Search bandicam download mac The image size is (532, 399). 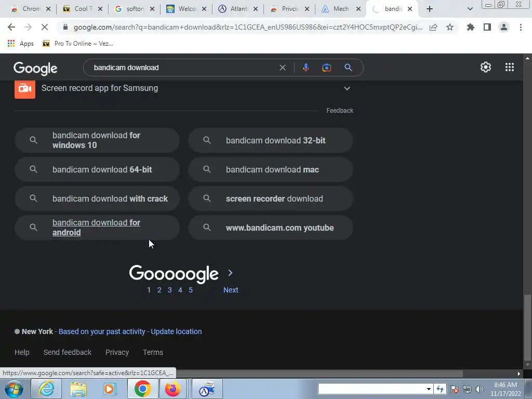[271, 169]
